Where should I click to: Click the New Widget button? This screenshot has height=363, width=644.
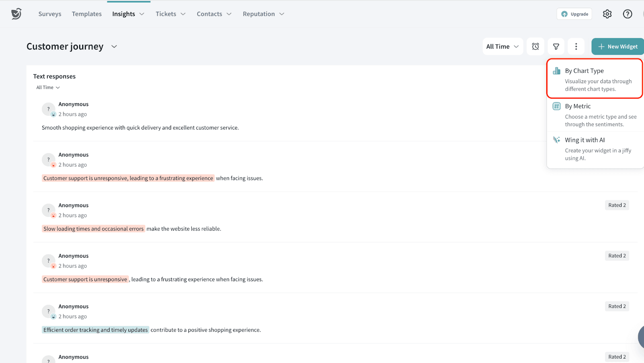tap(617, 47)
